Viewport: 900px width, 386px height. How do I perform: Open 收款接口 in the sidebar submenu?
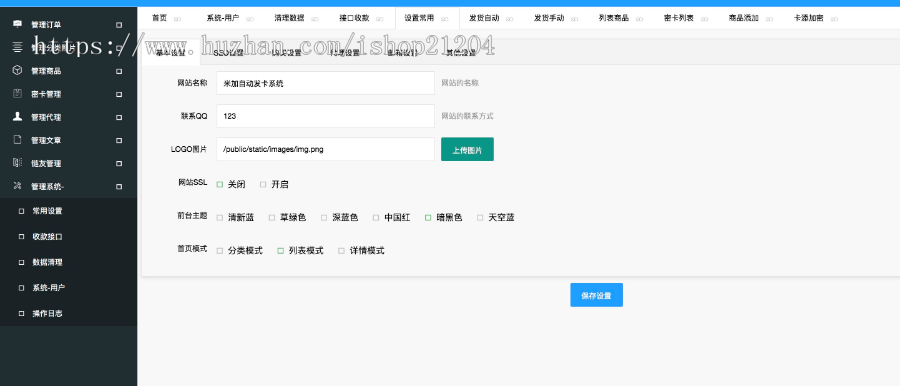coord(47,237)
